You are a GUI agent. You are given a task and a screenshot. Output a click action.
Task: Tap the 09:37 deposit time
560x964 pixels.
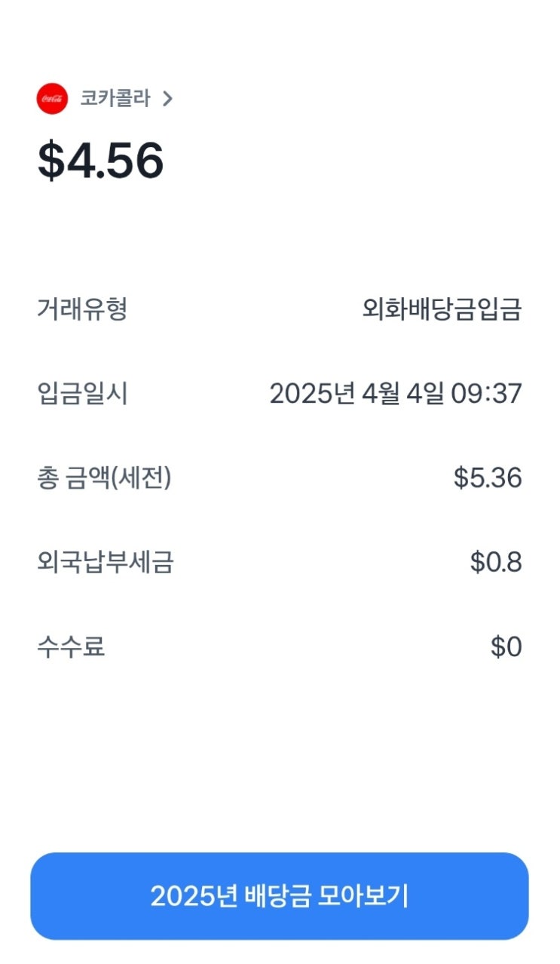pyautogui.click(x=486, y=394)
